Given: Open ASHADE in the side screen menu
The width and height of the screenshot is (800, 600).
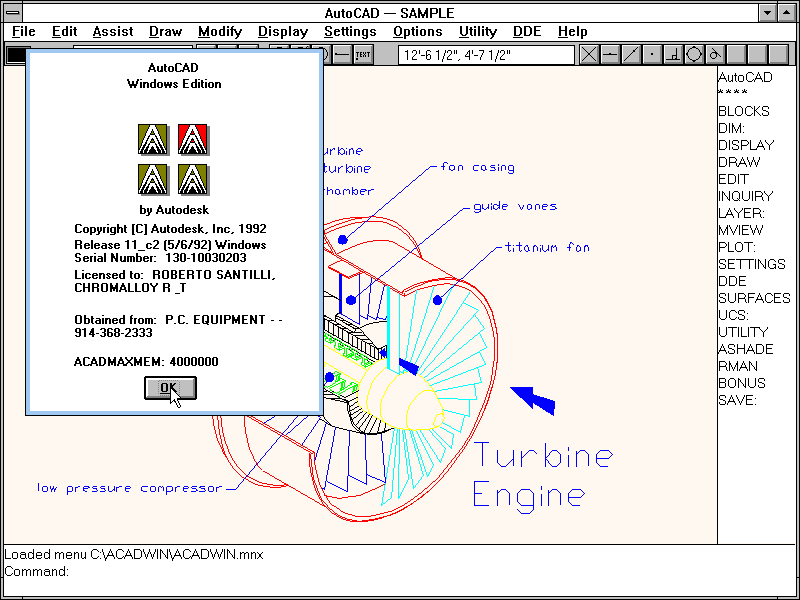Looking at the screenshot, I should coord(745,349).
